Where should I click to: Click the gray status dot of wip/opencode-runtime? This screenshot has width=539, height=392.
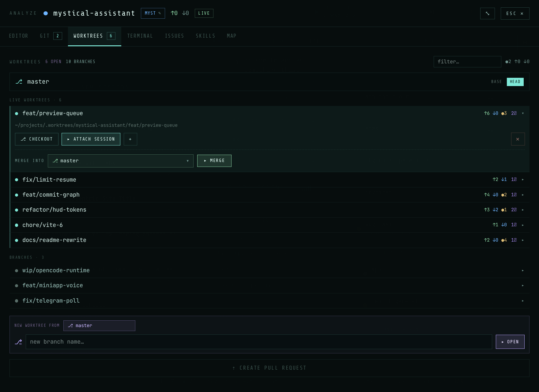tap(17, 271)
